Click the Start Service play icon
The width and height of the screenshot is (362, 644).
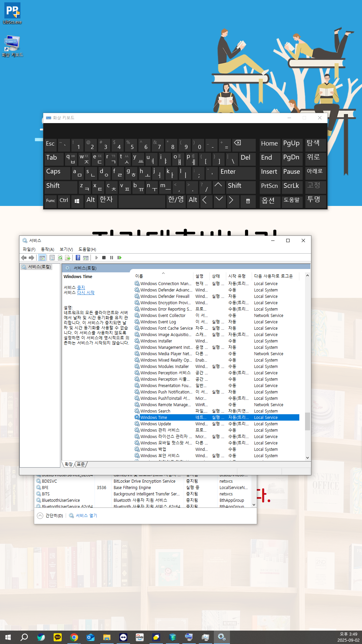click(x=97, y=258)
